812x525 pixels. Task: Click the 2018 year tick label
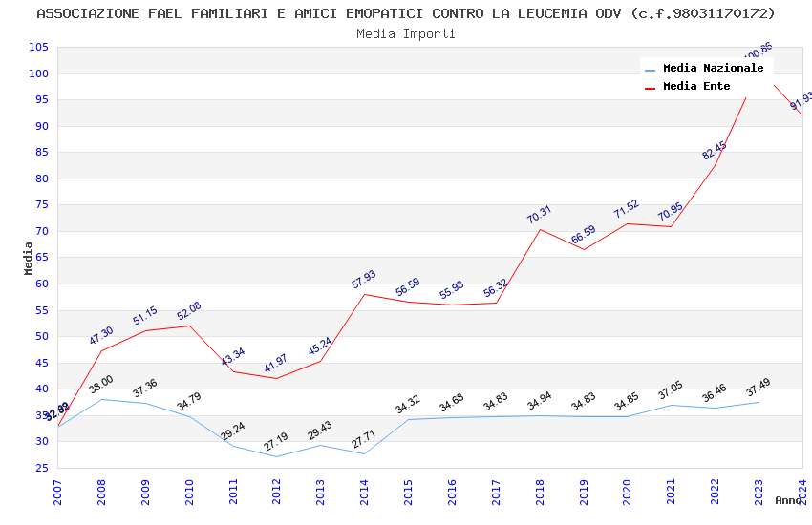point(540,492)
